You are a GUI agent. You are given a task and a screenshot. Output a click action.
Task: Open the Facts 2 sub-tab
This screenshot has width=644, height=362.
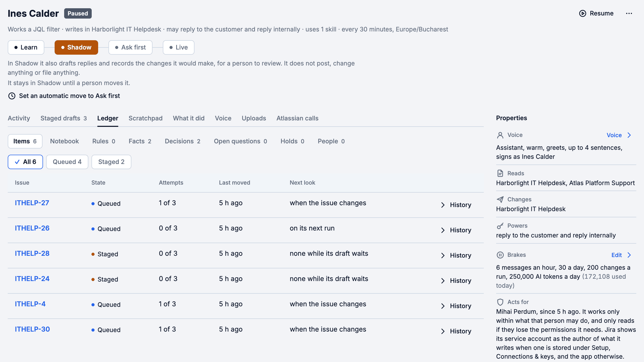[140, 141]
